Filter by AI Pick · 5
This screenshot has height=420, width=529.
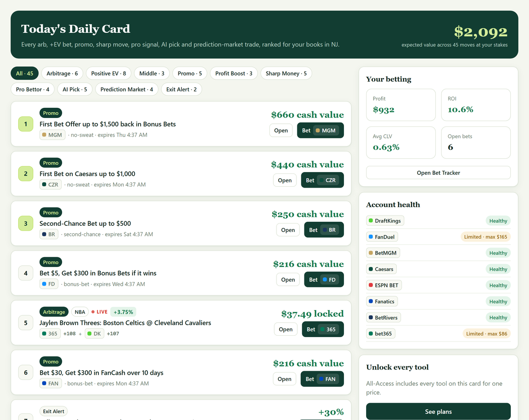click(x=75, y=89)
